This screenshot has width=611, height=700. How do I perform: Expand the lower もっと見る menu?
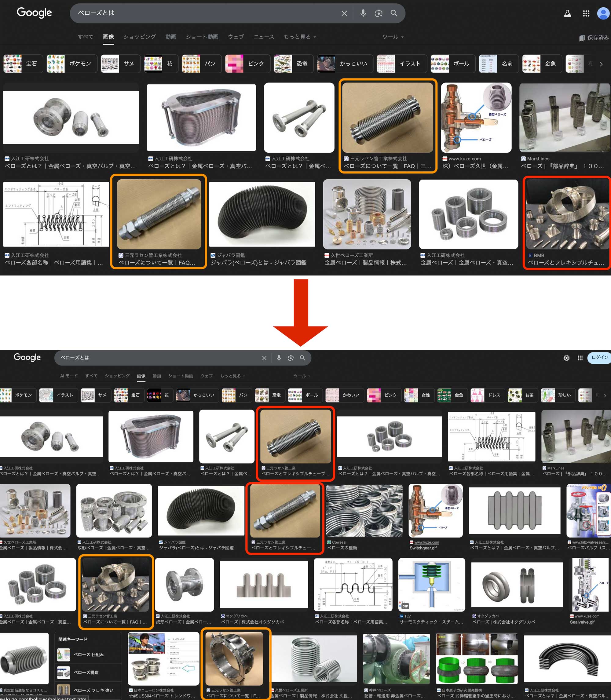[232, 376]
